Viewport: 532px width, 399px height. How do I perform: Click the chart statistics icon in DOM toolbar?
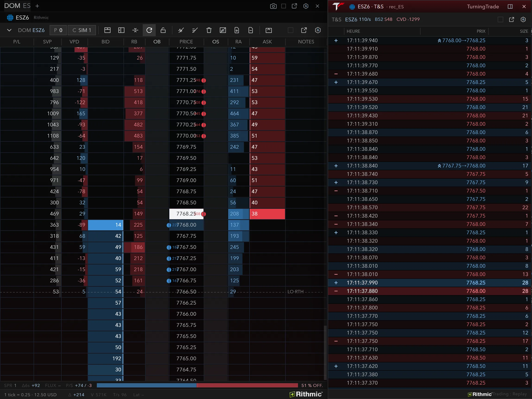[223, 30]
